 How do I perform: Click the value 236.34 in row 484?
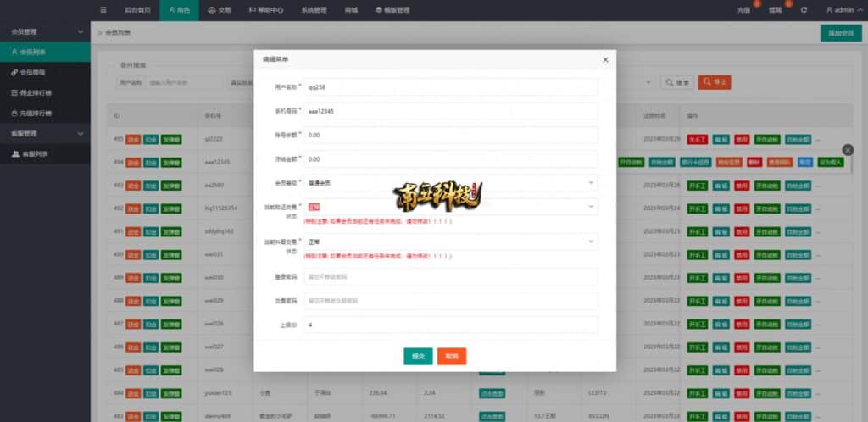pyautogui.click(x=378, y=393)
